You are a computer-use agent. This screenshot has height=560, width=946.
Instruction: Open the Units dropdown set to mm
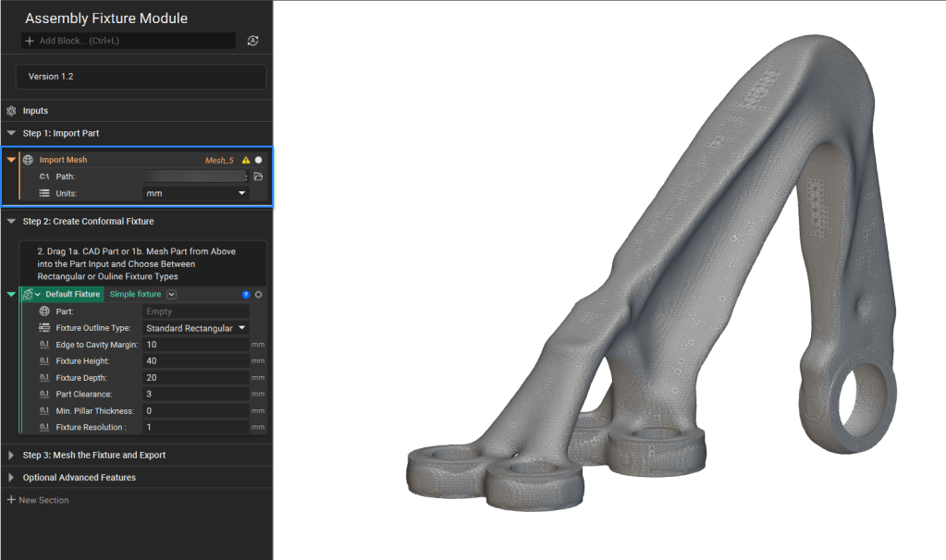pyautogui.click(x=196, y=193)
